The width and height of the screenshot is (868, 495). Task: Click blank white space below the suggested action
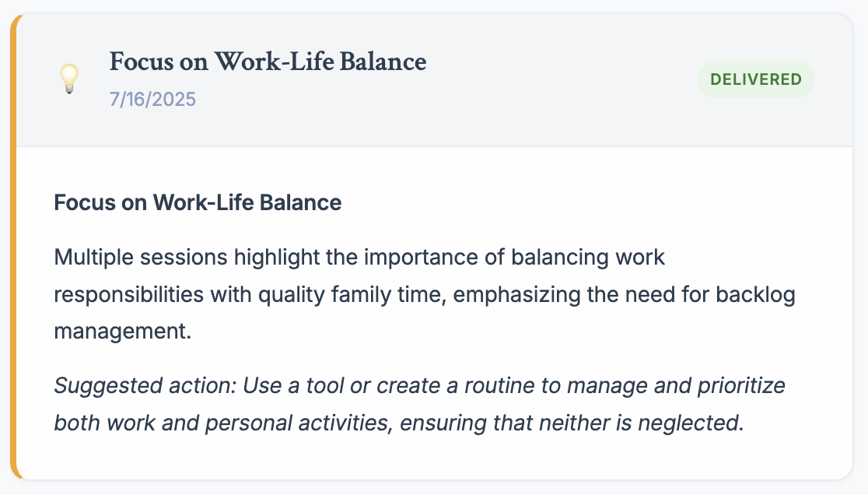click(x=435, y=458)
